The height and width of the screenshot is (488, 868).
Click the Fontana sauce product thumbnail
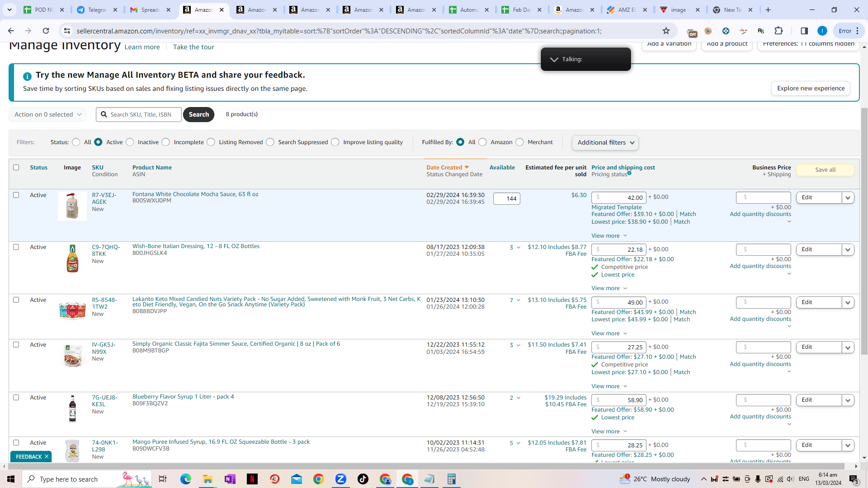tap(72, 206)
